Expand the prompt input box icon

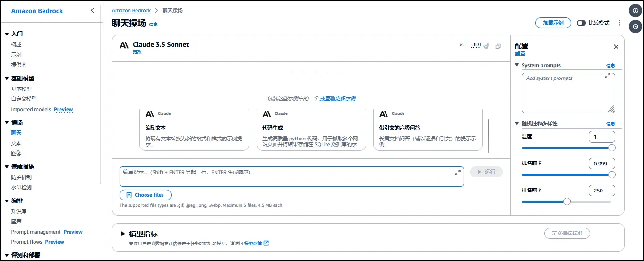pos(457,173)
